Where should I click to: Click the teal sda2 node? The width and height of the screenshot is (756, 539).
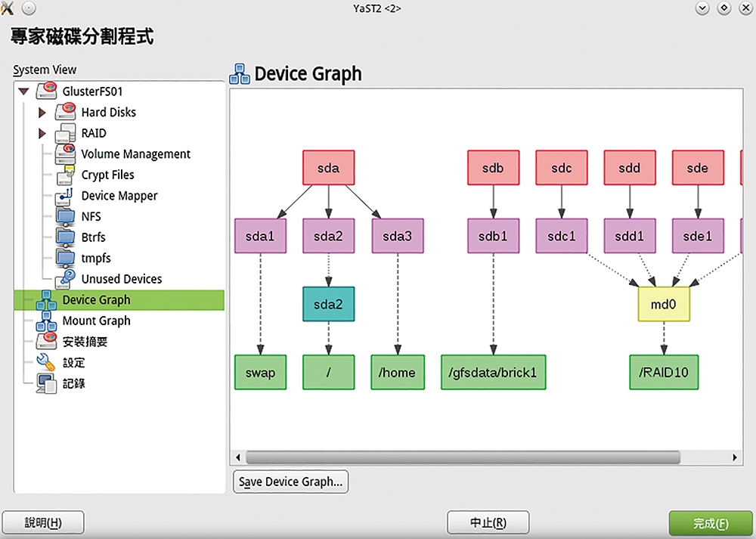pos(328,304)
